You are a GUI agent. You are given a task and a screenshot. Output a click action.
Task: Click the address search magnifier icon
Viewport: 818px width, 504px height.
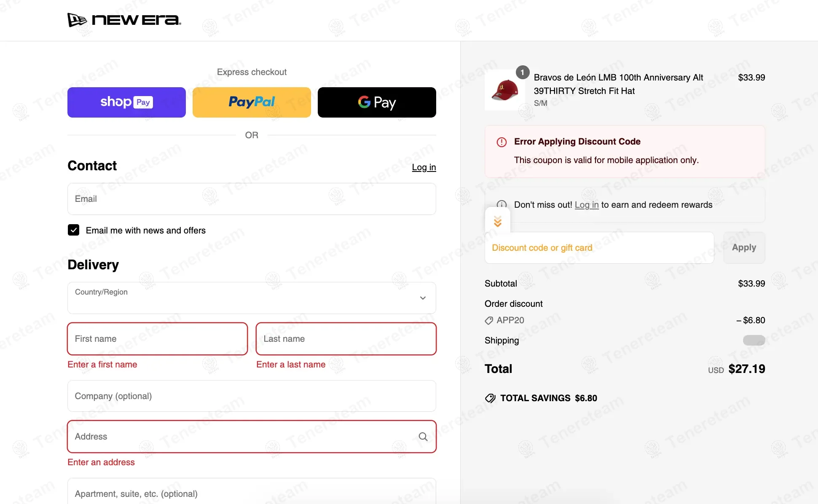pyautogui.click(x=423, y=437)
